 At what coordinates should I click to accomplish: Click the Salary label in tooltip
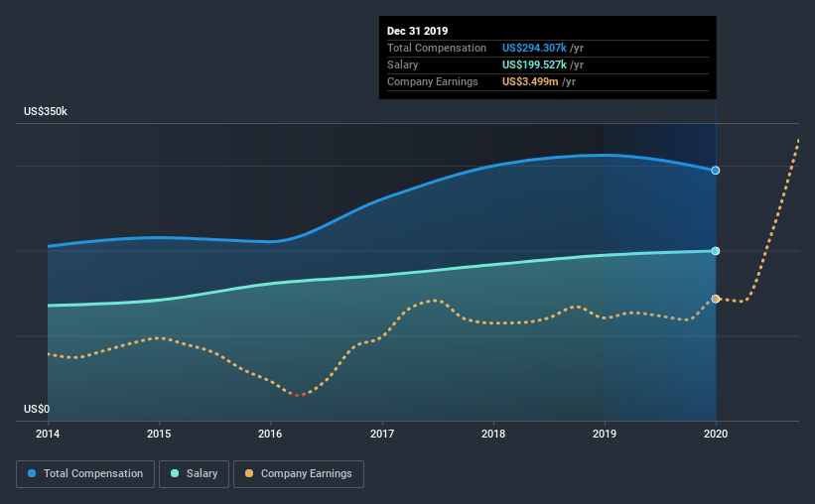(x=402, y=64)
